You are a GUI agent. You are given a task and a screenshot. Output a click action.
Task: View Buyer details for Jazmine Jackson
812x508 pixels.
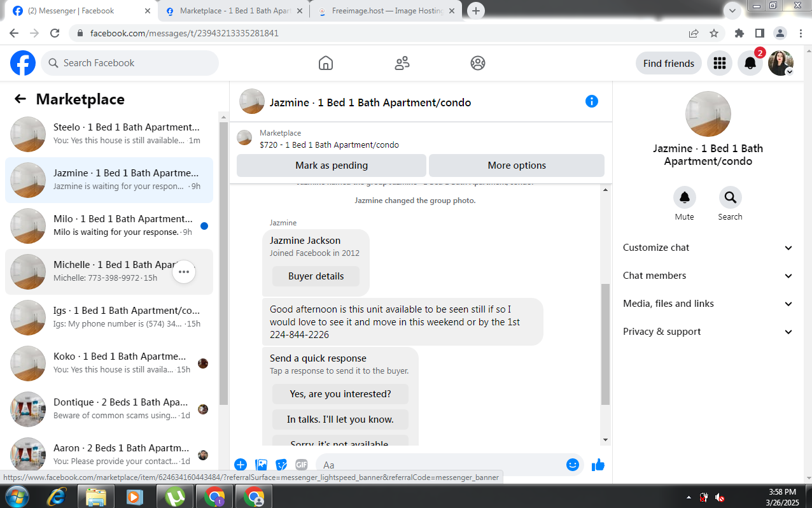point(316,276)
